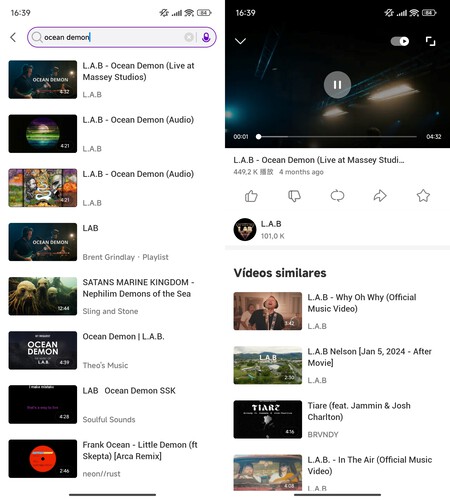Enter fullscreen with the expand icon
The image size is (450, 500).
(x=430, y=41)
